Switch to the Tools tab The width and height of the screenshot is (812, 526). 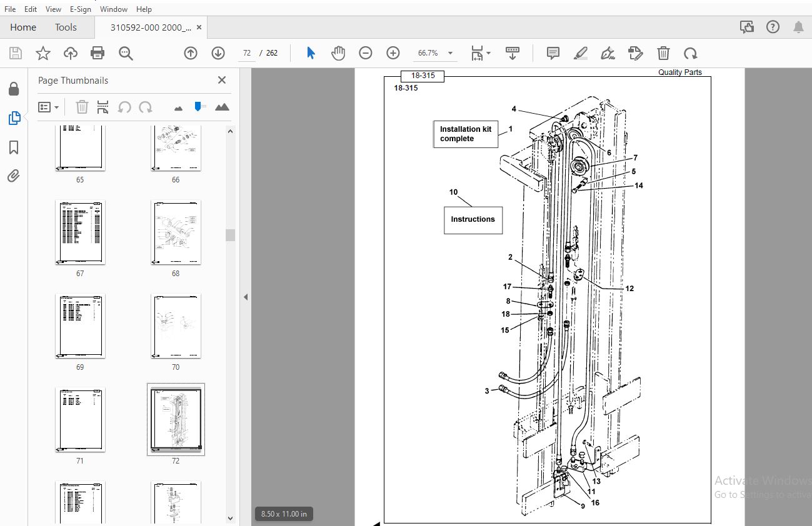(66, 27)
